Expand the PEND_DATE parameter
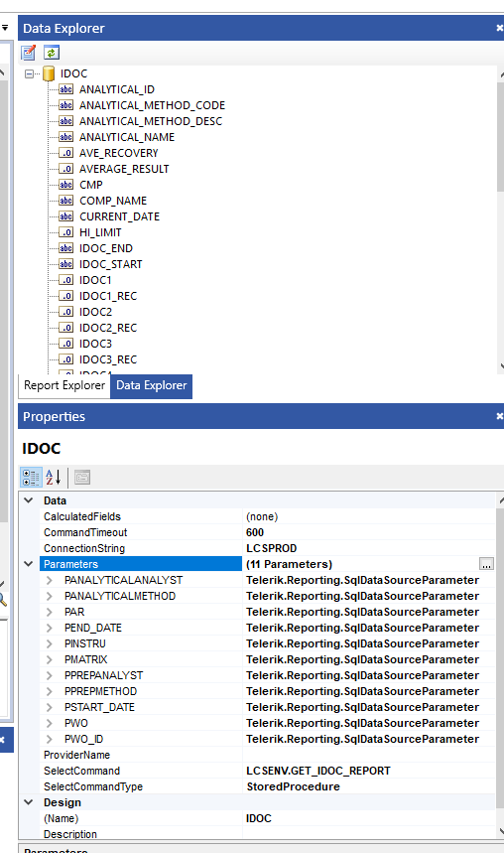Screen dimensions: 504x853 pos(50,628)
